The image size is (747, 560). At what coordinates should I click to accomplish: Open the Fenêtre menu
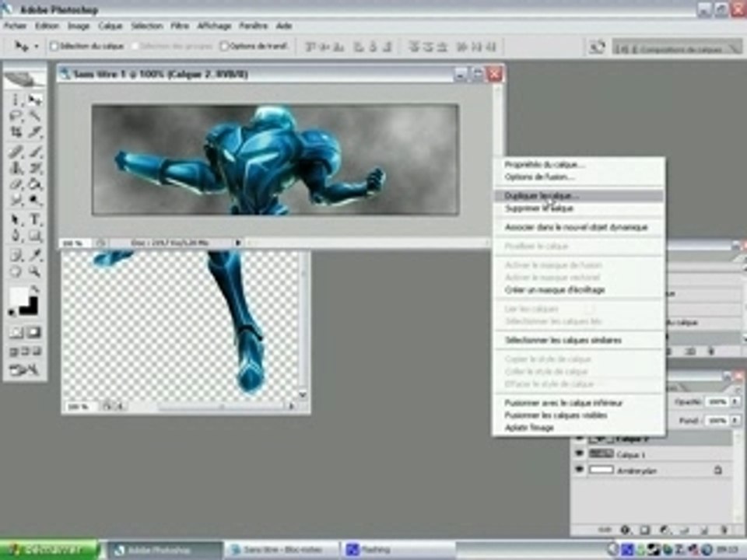click(x=254, y=26)
